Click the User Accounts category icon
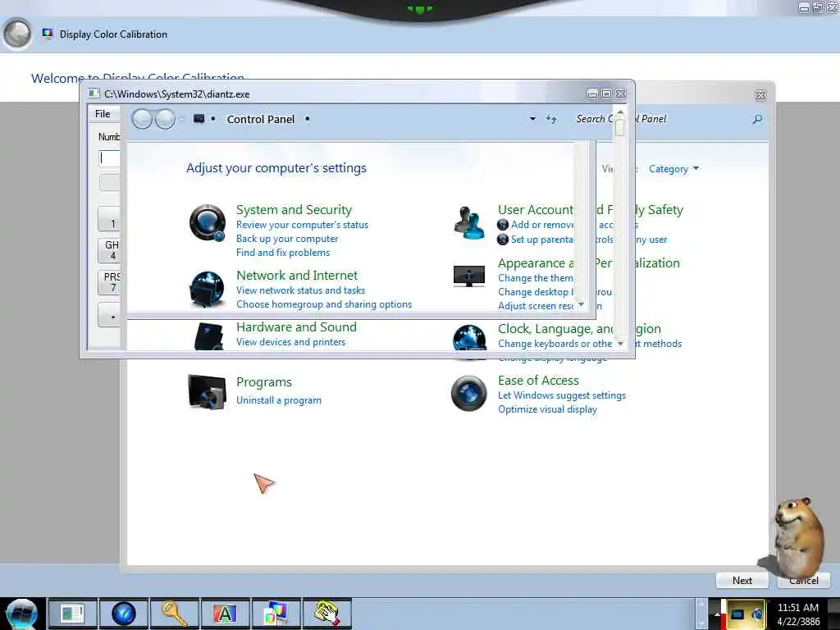The width and height of the screenshot is (840, 630). (468, 222)
